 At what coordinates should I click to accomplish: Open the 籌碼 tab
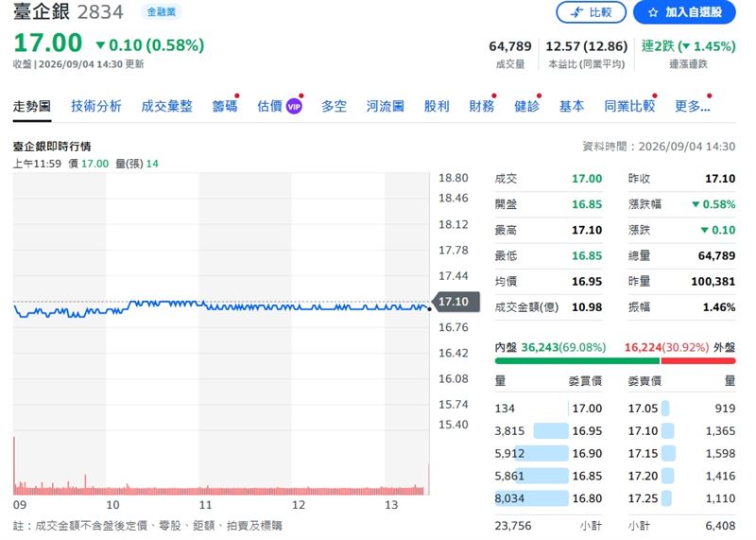coord(225,106)
